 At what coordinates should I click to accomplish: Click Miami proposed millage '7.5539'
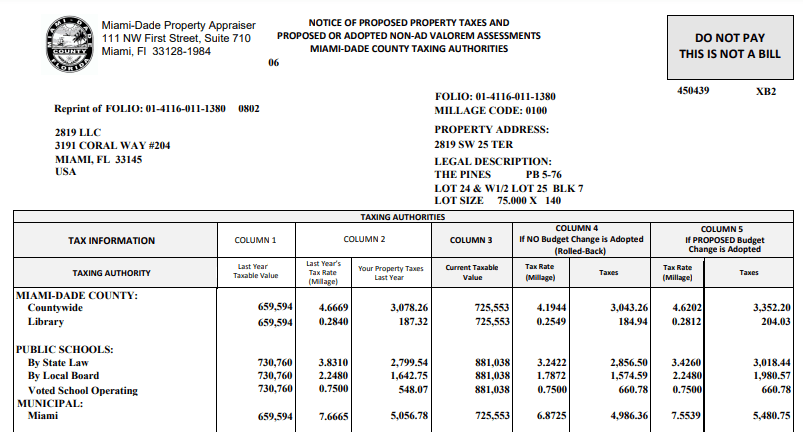[686, 416]
